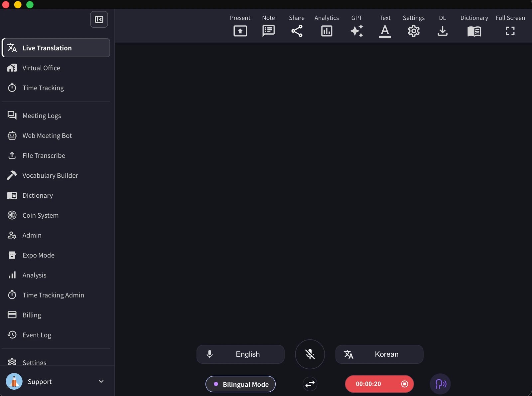Enter Full Screen mode icon
The image size is (532, 396).
point(510,31)
